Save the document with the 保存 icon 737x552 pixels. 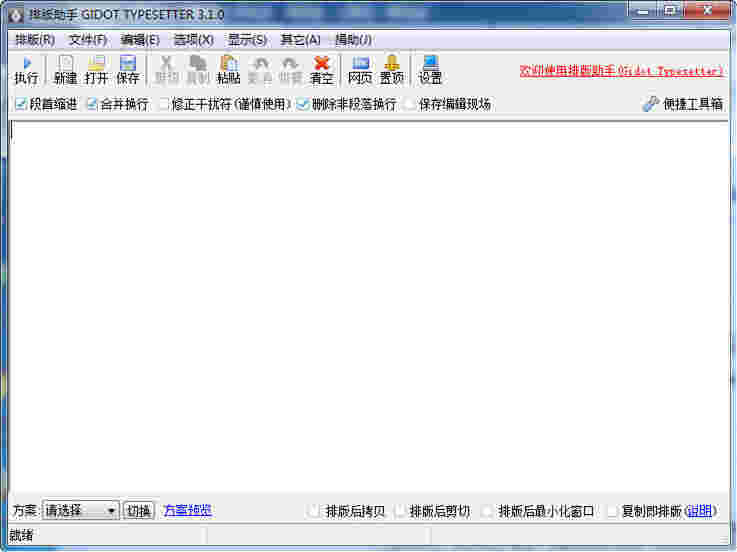127,70
